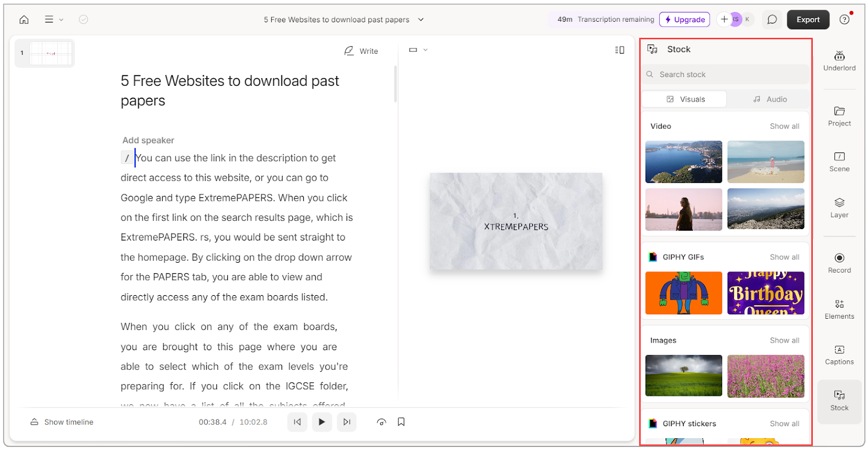Select the orange Frankenstein GIF

point(684,293)
